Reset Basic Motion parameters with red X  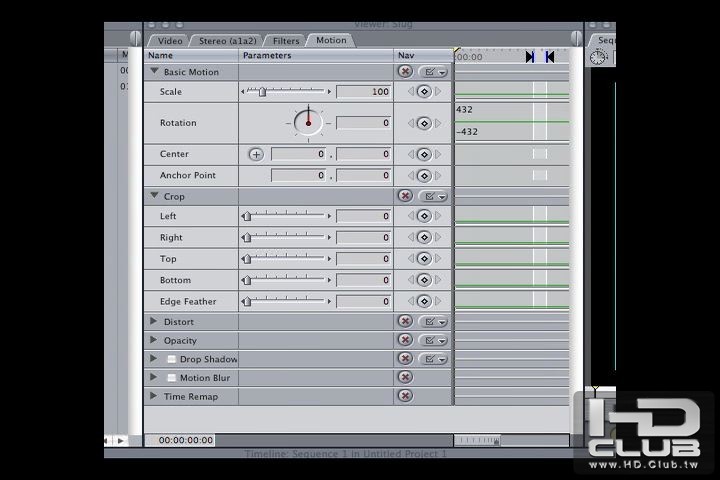(x=405, y=72)
